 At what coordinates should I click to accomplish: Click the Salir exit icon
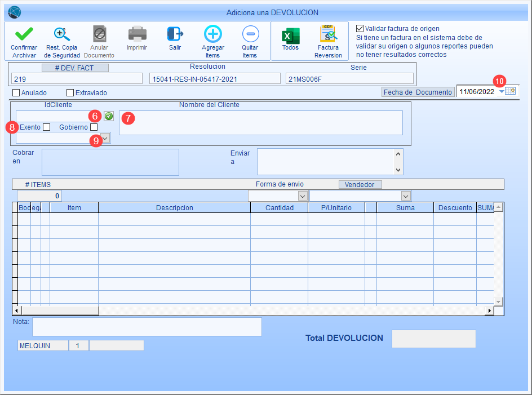(x=175, y=34)
